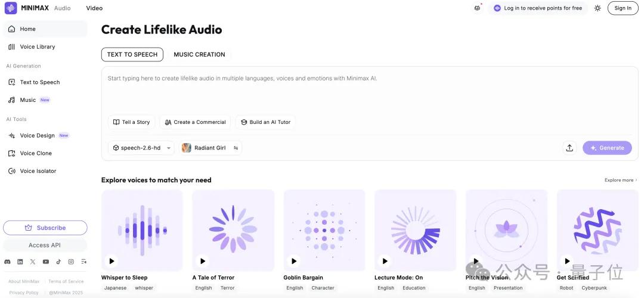
Task: Open the MiniMax LinkedIn page icon
Action: [20, 262]
